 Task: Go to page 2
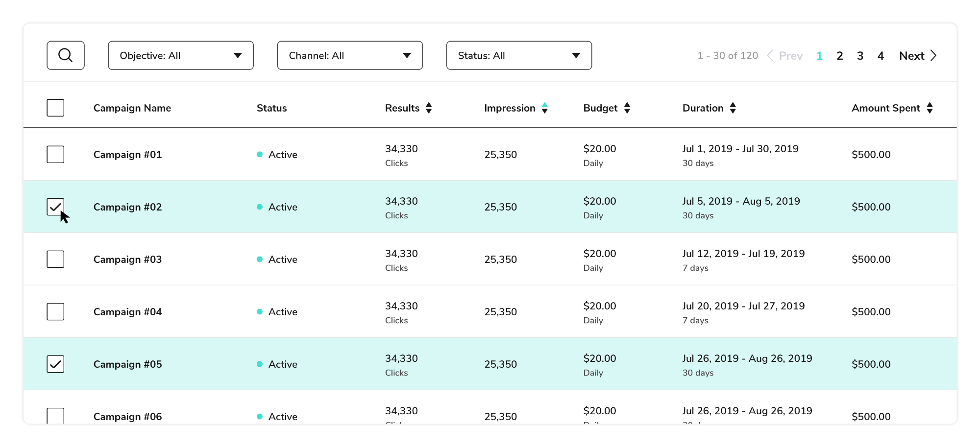tap(839, 56)
